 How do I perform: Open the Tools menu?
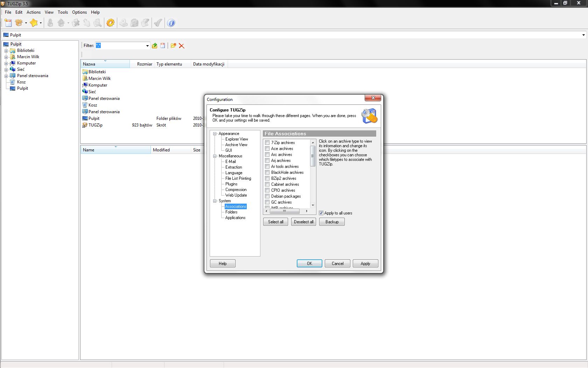pos(63,12)
